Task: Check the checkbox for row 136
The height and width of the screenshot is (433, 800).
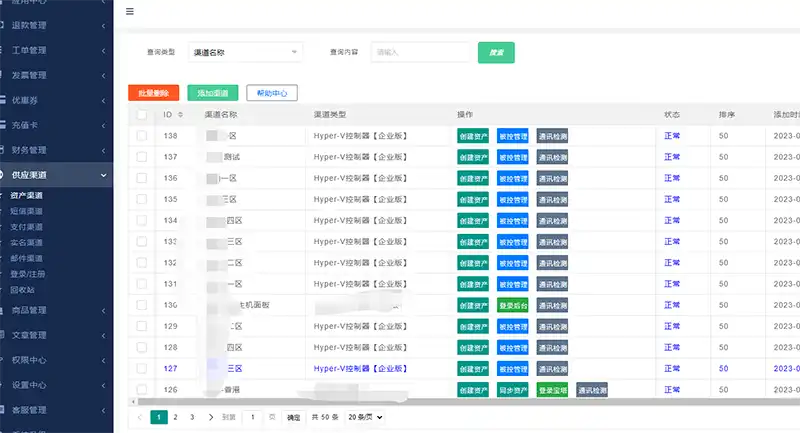Action: point(142,178)
